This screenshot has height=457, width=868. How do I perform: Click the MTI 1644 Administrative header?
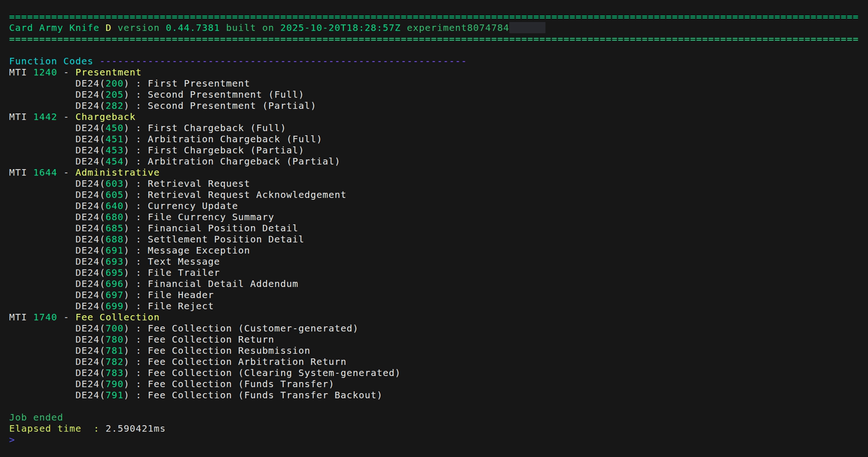(x=84, y=173)
